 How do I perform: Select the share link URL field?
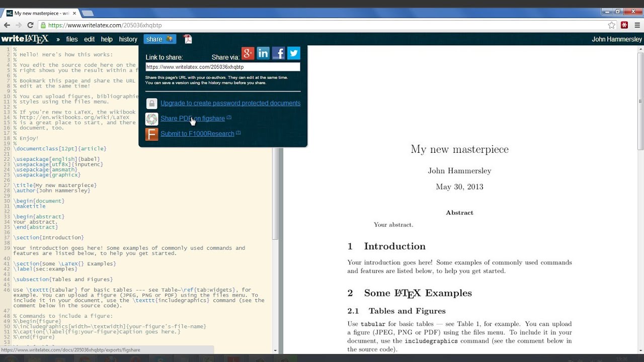(x=223, y=67)
